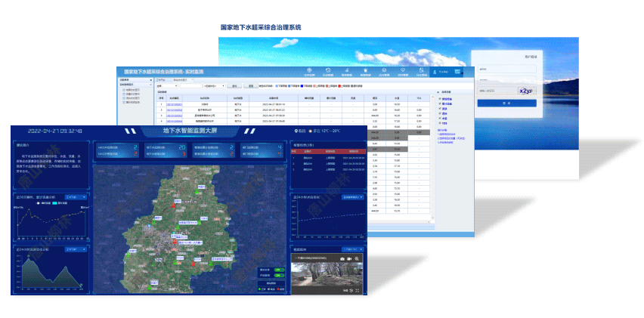Image resolution: width=644 pixels, height=318 pixels.
Task: Toggle the first checkbox in the right-side column list
Action: pos(439,99)
